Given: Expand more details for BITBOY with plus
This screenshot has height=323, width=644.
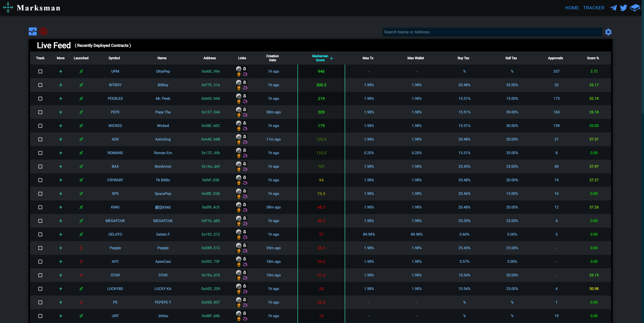Looking at the screenshot, I should point(60,85).
